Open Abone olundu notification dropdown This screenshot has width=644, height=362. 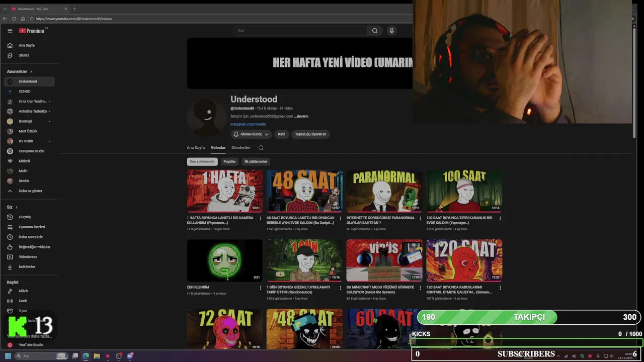(251, 134)
